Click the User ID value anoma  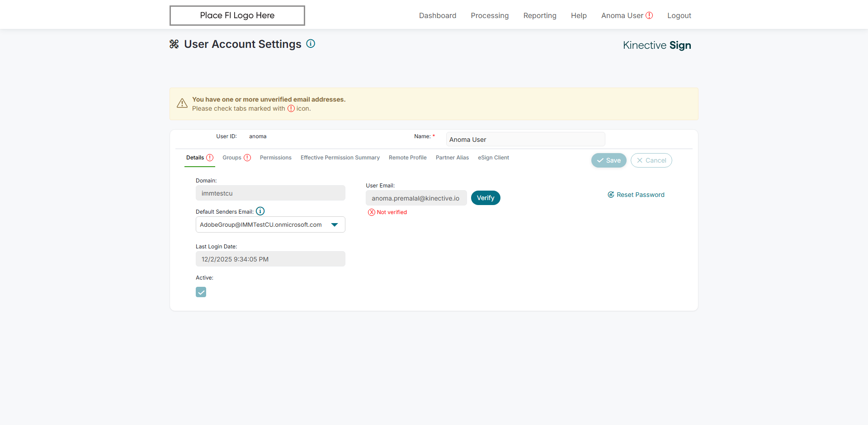258,136
